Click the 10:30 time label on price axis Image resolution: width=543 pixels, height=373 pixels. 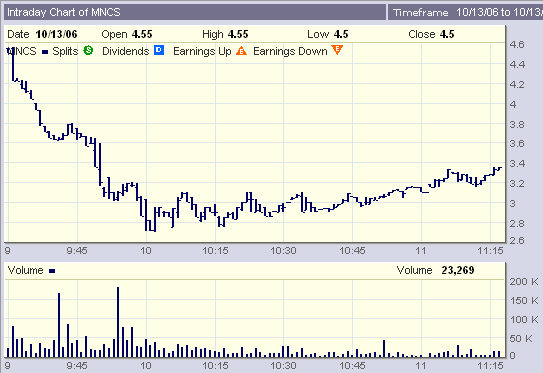pos(283,251)
